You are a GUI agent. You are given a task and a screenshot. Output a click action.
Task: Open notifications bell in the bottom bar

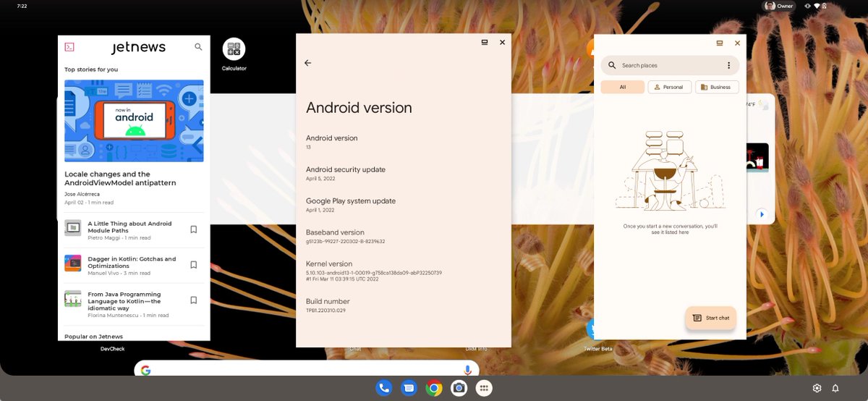click(835, 388)
